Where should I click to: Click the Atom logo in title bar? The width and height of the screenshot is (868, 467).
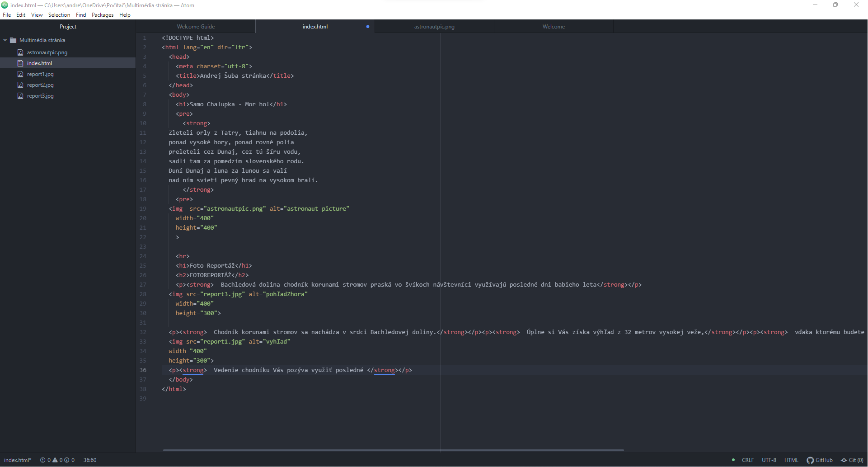pos(5,5)
